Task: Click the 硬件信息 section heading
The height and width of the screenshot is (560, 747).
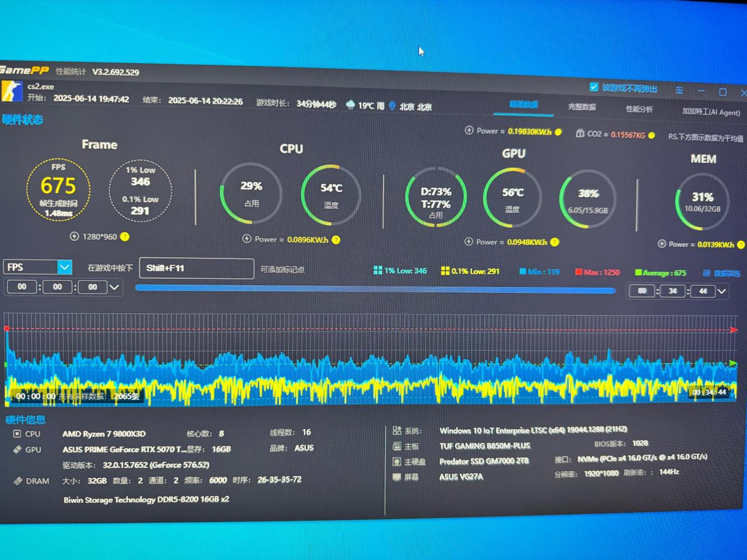Action: tap(25, 419)
